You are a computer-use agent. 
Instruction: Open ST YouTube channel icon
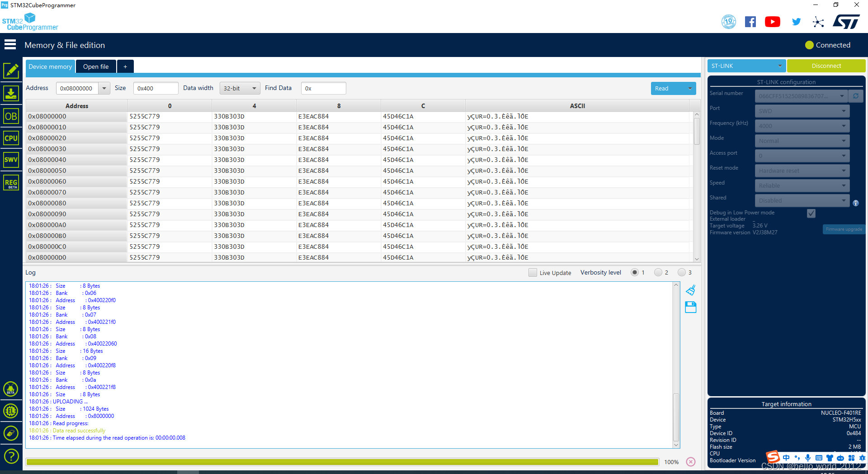773,22
